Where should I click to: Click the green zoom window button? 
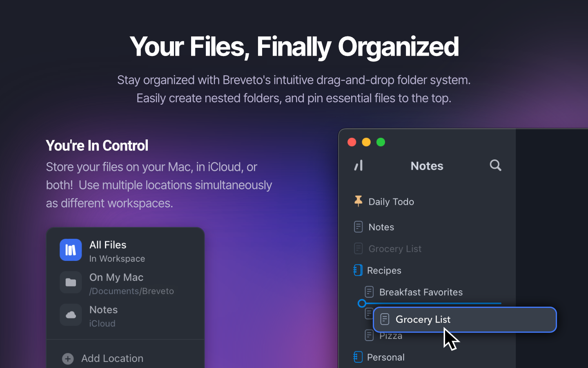[x=381, y=142]
